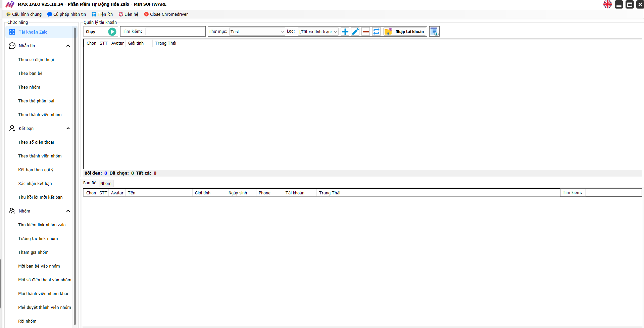Click Close Chromedriver
644x328 pixels.
pyautogui.click(x=166, y=14)
